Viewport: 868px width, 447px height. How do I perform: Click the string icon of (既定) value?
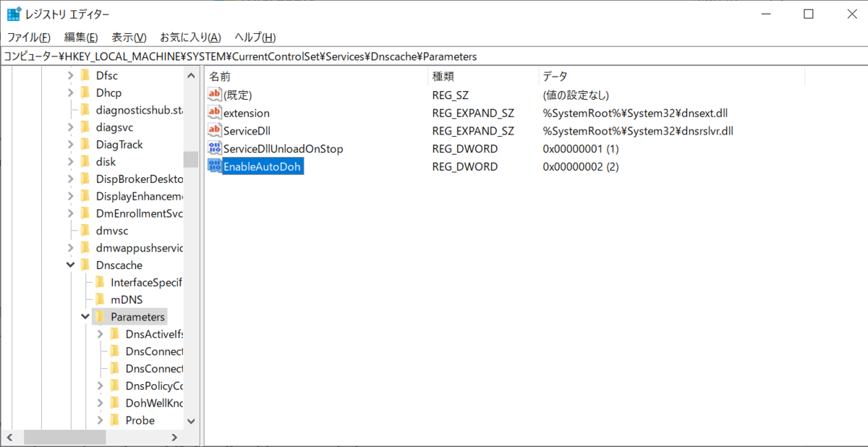pos(215,95)
